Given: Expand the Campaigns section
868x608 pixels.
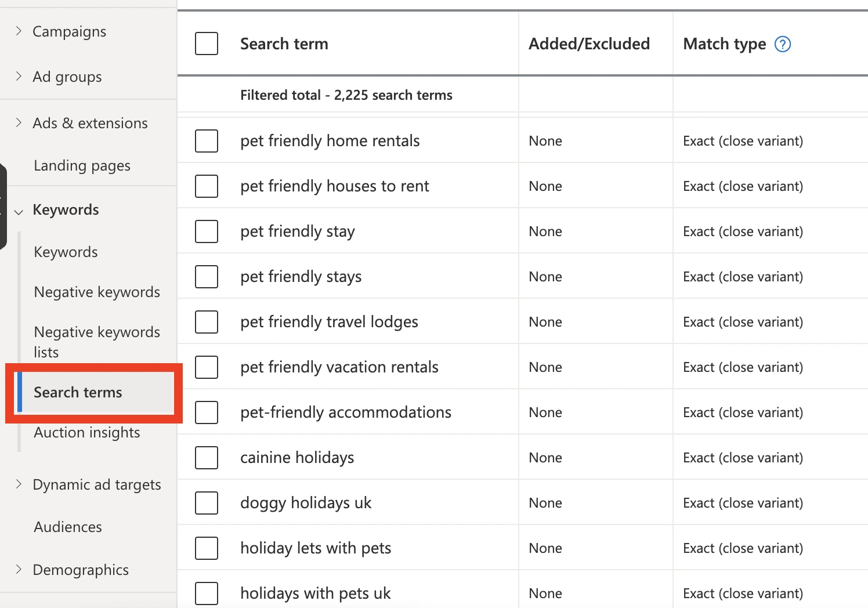Looking at the screenshot, I should tap(19, 31).
